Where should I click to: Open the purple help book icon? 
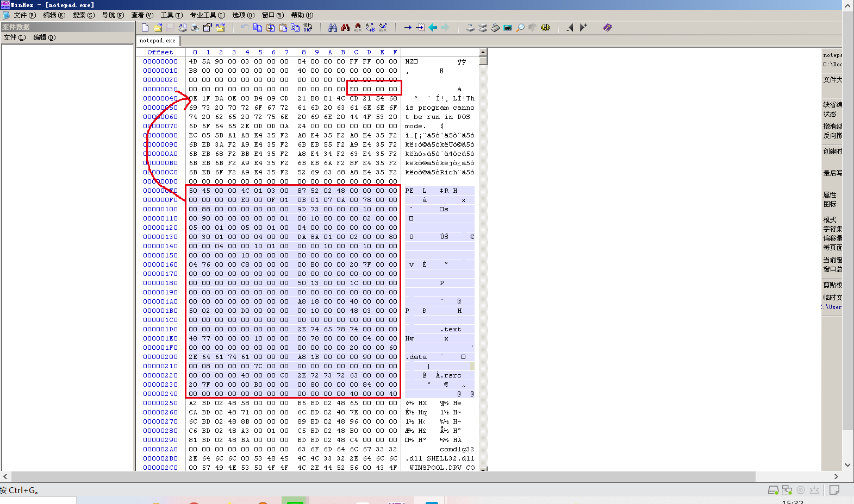(x=608, y=28)
